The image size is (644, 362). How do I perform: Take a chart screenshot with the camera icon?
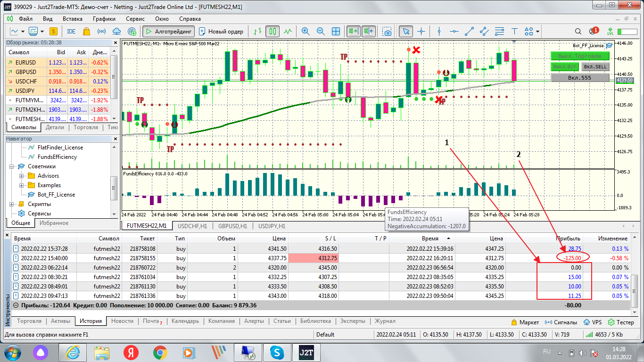click(x=387, y=32)
